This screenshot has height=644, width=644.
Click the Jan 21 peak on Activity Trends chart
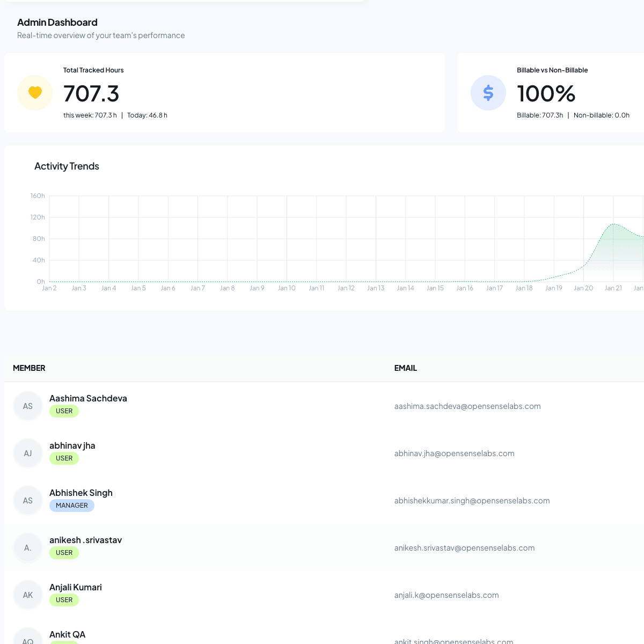pyautogui.click(x=613, y=224)
